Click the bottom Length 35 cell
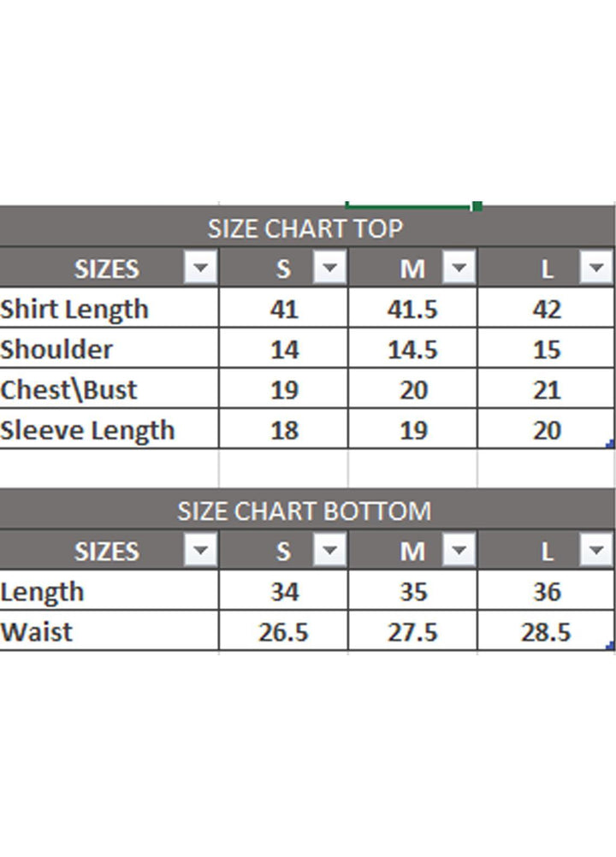616x857 pixels. pyautogui.click(x=412, y=592)
